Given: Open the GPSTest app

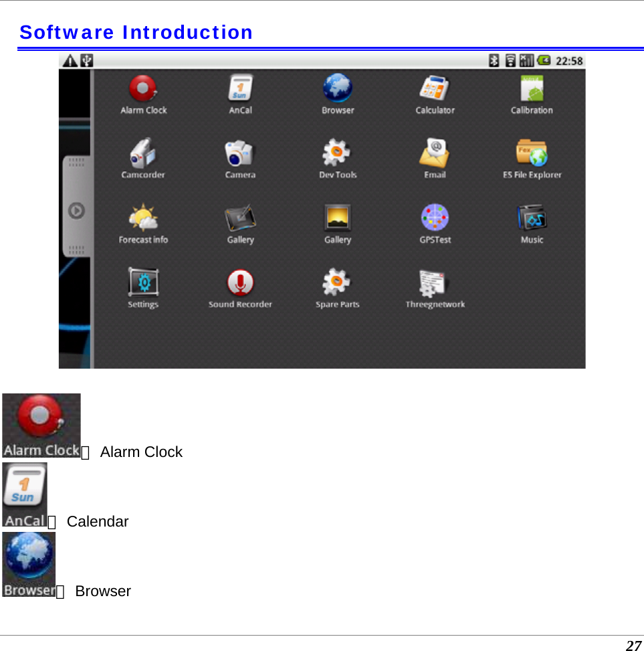Looking at the screenshot, I should pyautogui.click(x=434, y=217).
